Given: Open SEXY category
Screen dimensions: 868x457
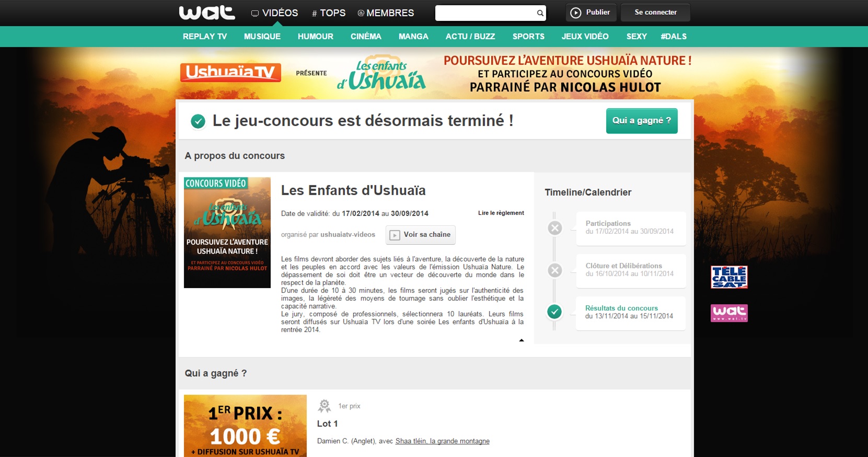Looking at the screenshot, I should coord(636,37).
